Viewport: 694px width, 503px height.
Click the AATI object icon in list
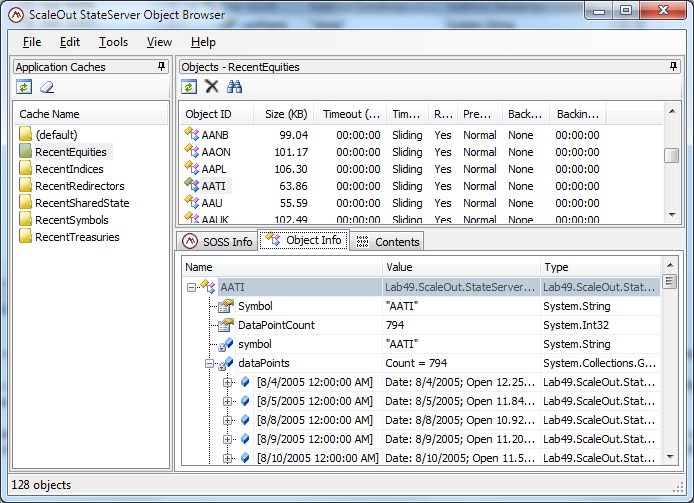coord(192,185)
